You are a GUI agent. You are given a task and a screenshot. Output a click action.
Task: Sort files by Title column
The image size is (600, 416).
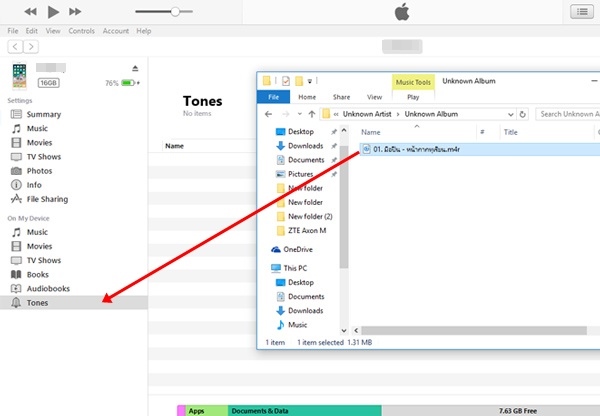pyautogui.click(x=510, y=132)
